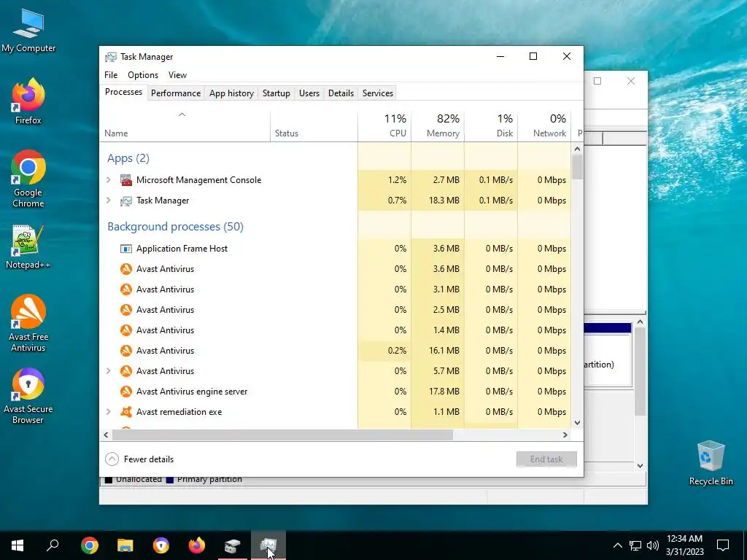Click End task button
This screenshot has width=747, height=560.
pyautogui.click(x=546, y=459)
